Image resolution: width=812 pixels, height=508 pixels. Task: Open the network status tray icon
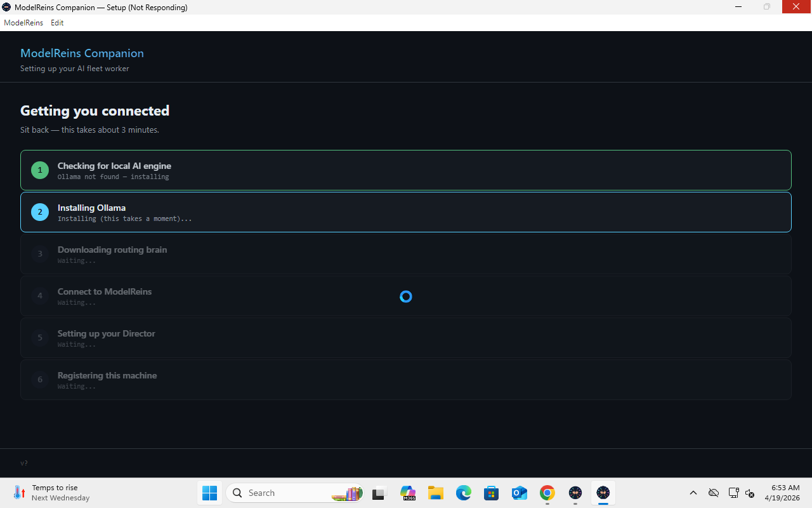coord(733,493)
